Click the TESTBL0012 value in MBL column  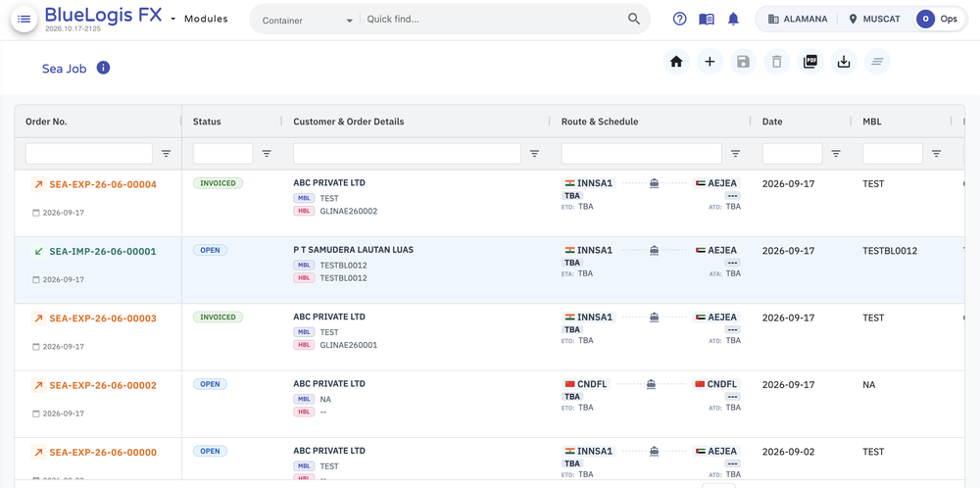890,251
